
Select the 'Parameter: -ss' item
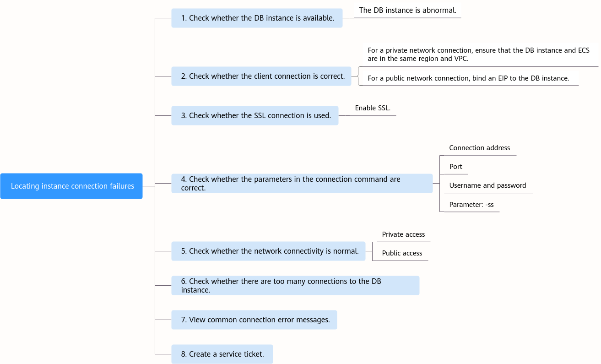[471, 205]
